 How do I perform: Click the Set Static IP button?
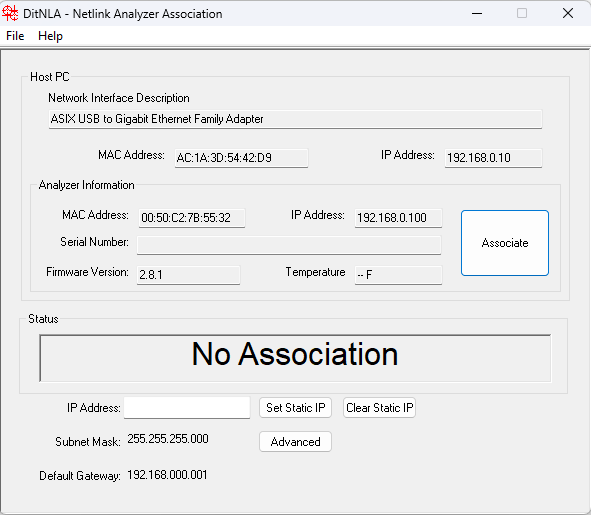295,408
